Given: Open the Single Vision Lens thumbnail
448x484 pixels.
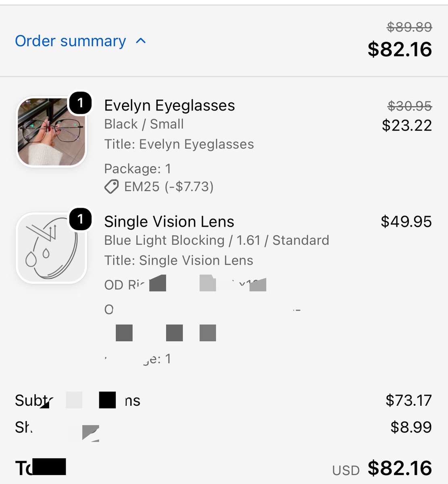Looking at the screenshot, I should (52, 248).
